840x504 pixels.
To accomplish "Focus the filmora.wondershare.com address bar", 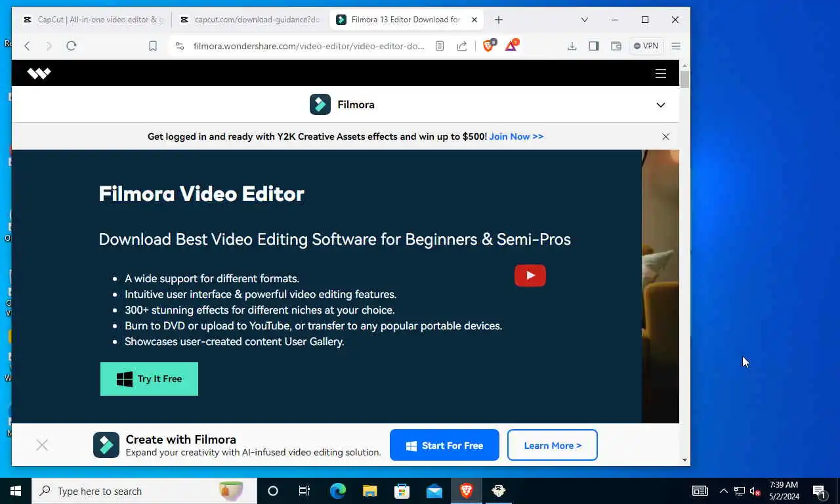I will pyautogui.click(x=308, y=46).
